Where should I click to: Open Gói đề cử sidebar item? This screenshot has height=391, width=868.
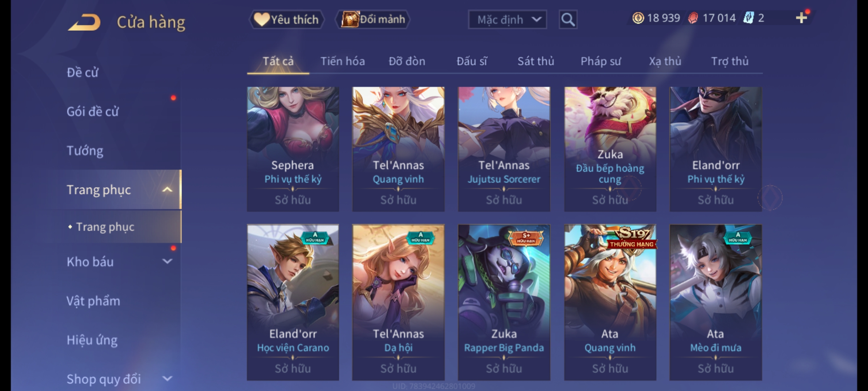point(93,112)
